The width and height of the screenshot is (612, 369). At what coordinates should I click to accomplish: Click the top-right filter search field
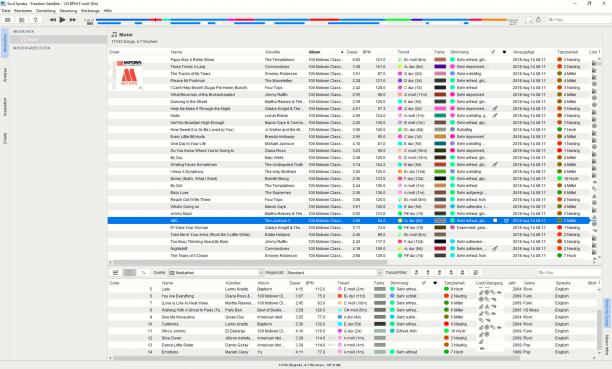[x=578, y=20]
